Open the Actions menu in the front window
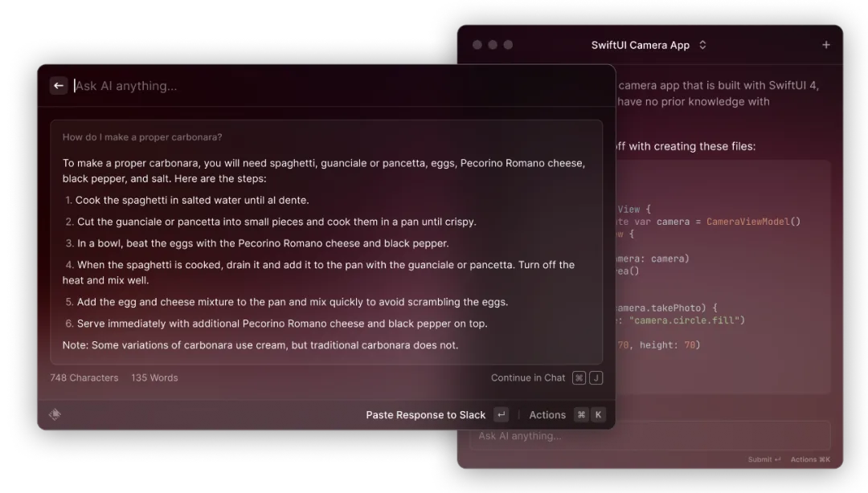Screen dimensions: 868x493 click(547, 415)
